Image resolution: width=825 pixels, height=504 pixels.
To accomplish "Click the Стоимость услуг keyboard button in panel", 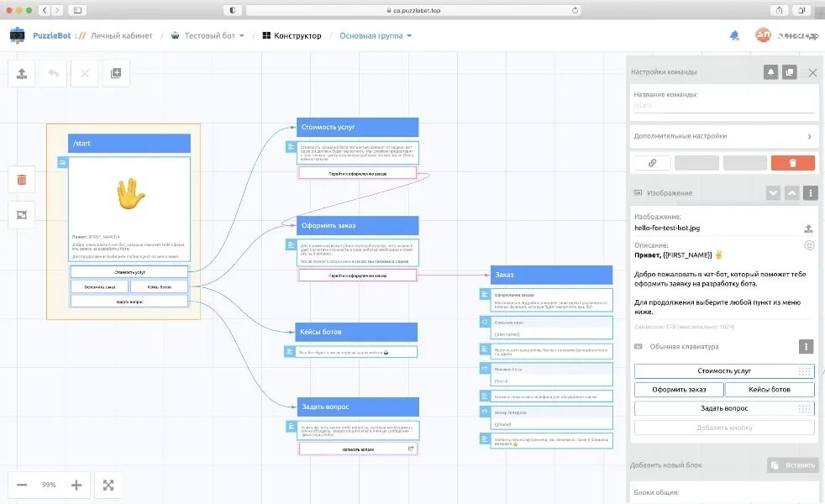I will coord(724,371).
